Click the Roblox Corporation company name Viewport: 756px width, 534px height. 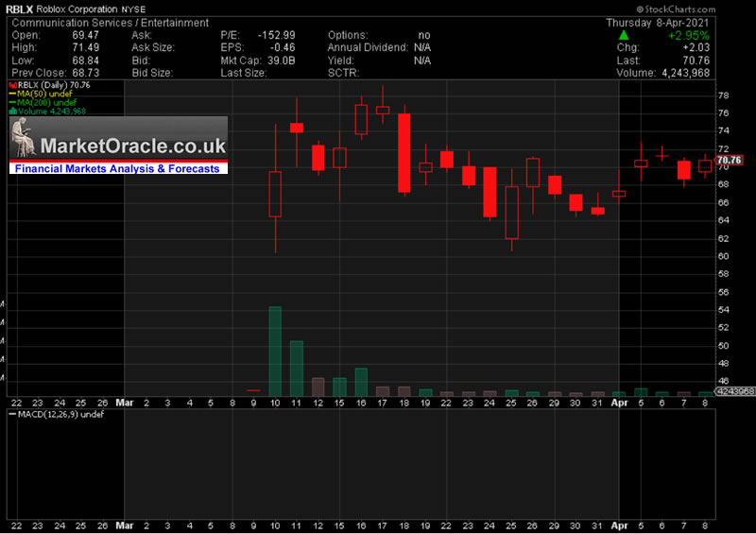pyautogui.click(x=77, y=9)
